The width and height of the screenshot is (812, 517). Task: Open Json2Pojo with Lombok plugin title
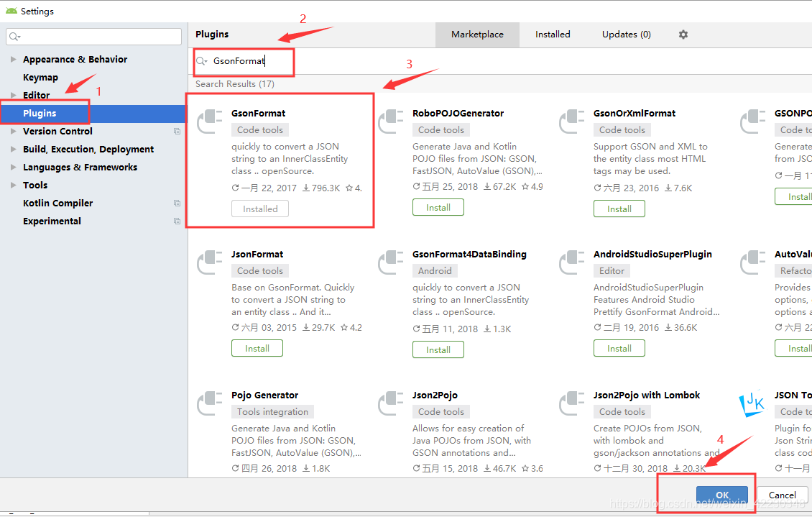pyautogui.click(x=647, y=395)
